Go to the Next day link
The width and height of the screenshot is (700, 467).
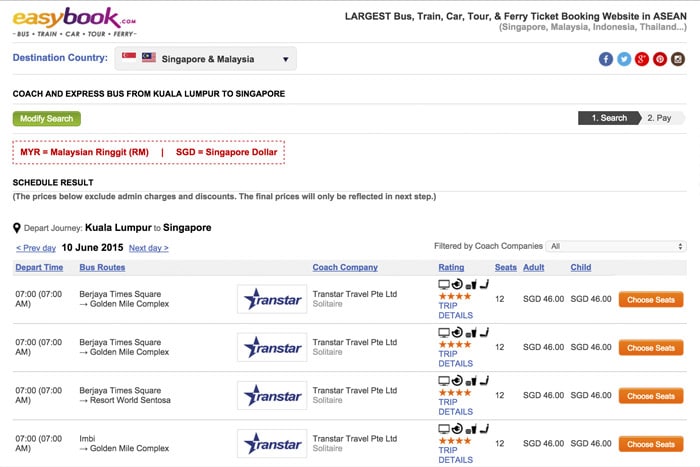click(149, 248)
